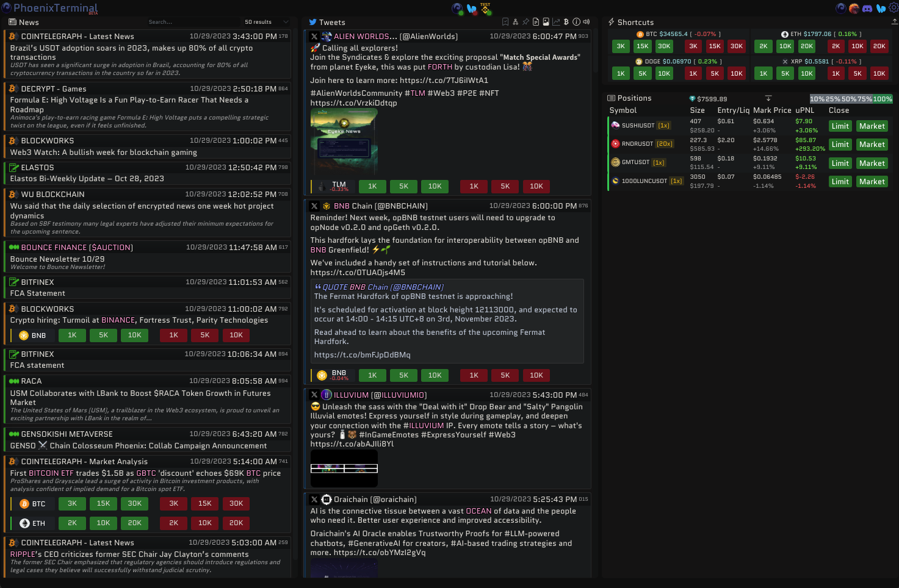Click the download arrow icon in Positions header
The width and height of the screenshot is (899, 588).
[768, 98]
